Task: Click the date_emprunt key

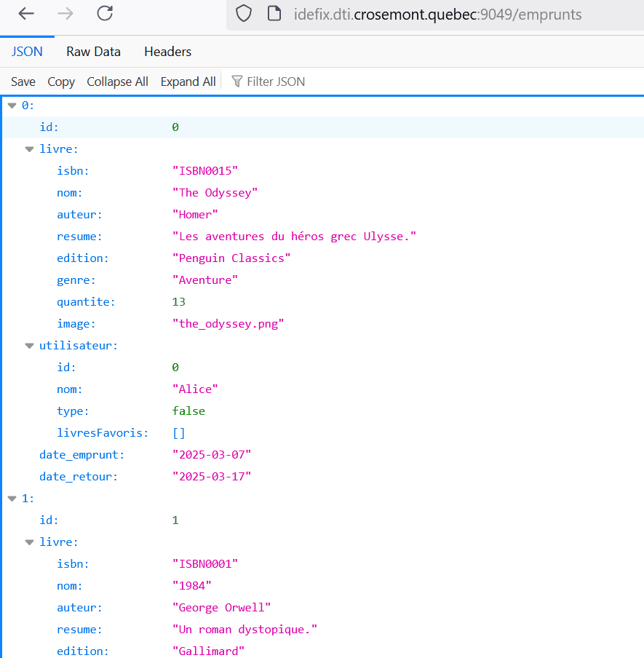Action: (82, 455)
